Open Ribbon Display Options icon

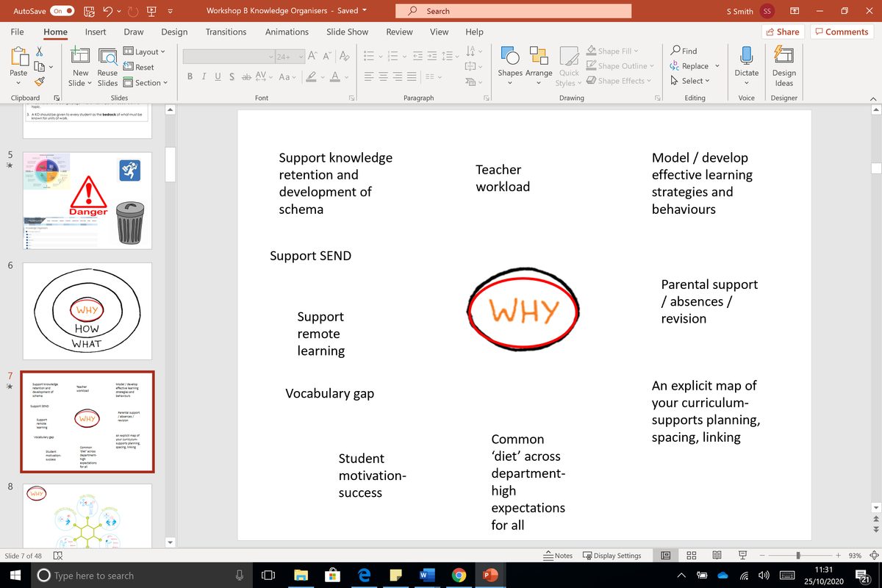coord(794,11)
